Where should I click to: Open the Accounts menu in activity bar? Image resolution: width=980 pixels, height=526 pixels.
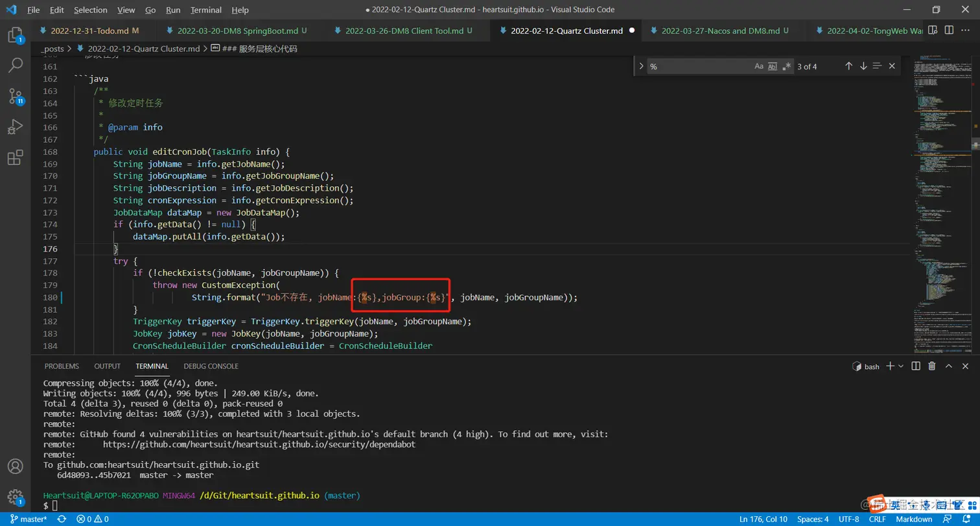[15, 466]
